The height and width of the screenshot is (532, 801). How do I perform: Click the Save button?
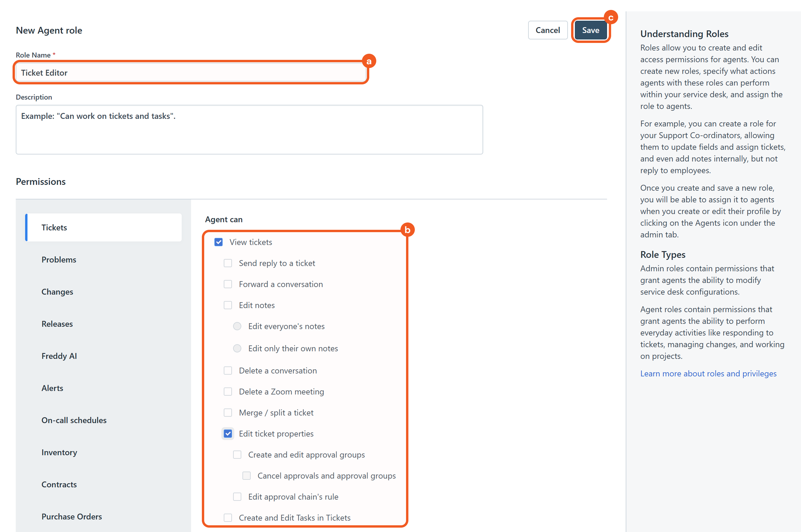point(590,30)
